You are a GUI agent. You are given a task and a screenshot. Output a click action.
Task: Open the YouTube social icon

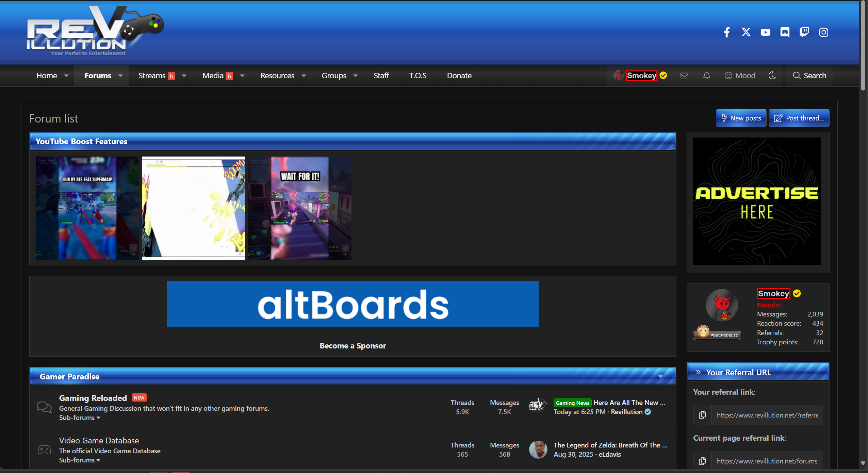click(765, 32)
